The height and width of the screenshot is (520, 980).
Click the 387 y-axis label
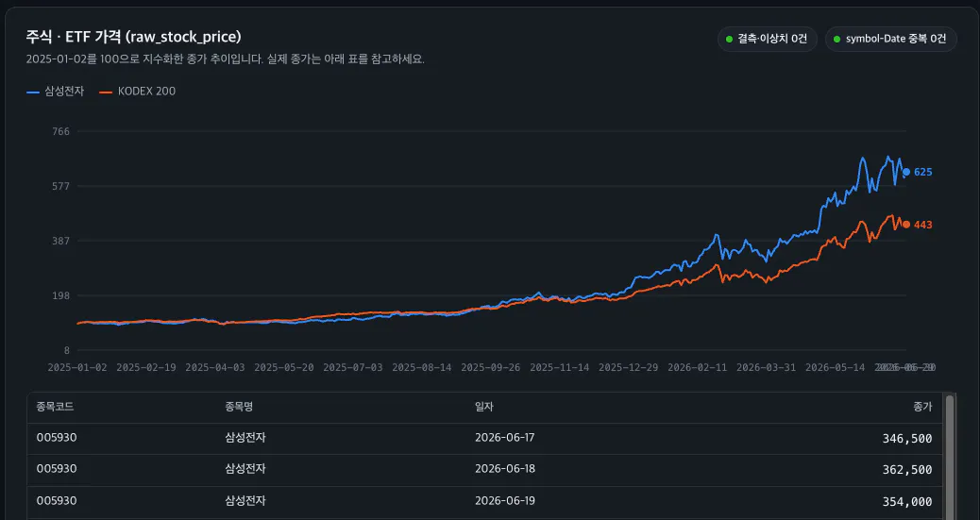(60, 242)
